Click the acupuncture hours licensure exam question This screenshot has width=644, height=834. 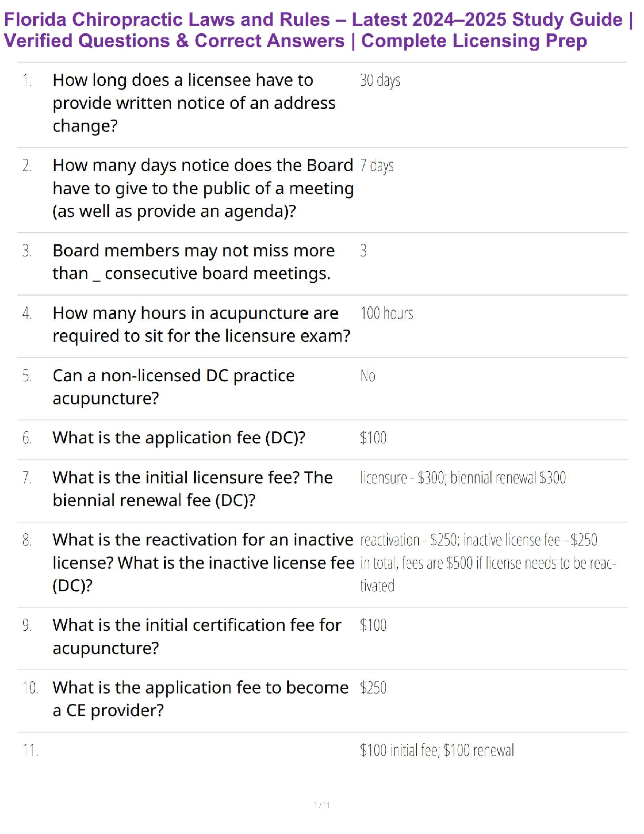point(201,324)
